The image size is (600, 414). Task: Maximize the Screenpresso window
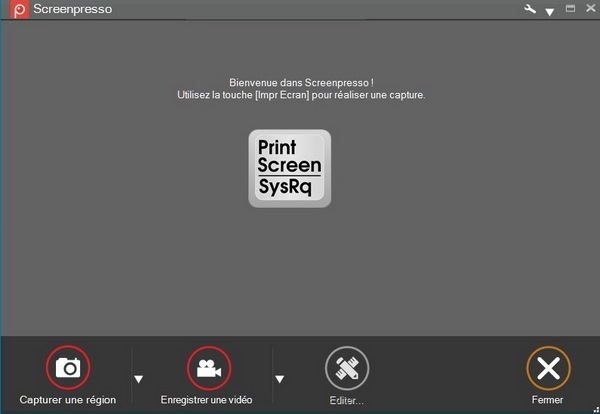click(x=570, y=8)
